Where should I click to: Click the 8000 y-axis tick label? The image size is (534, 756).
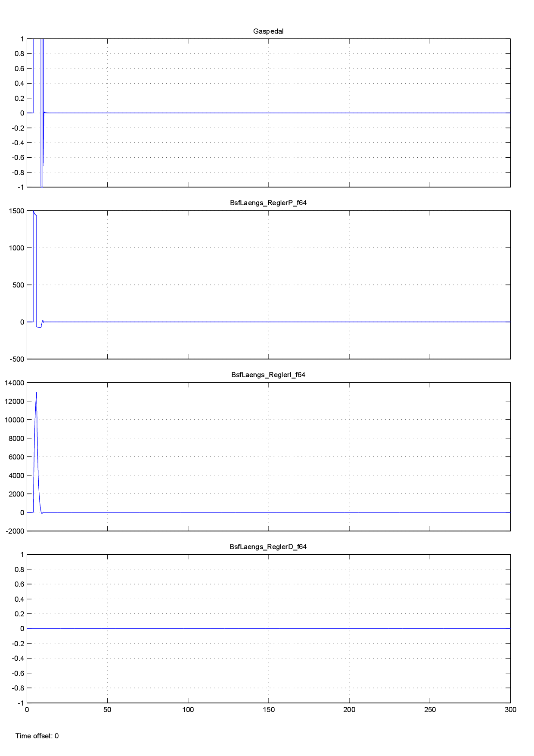point(16,438)
